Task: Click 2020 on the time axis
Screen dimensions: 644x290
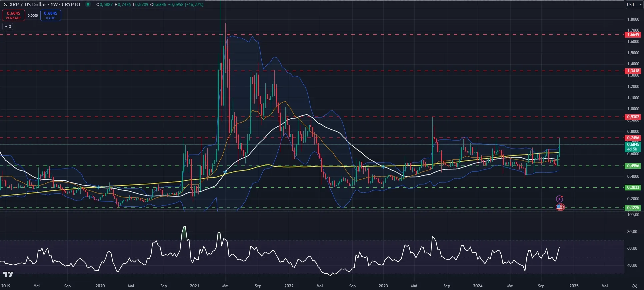Action: 100,286
